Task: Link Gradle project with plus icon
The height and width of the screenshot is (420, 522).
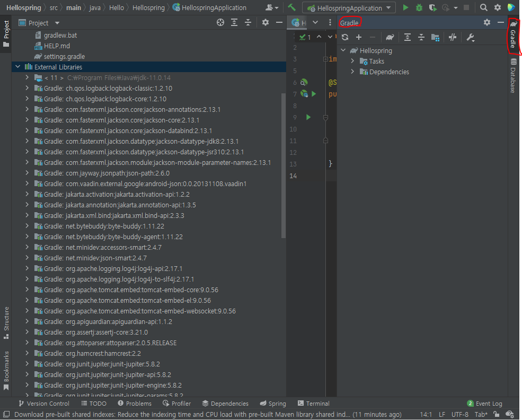Action: click(x=359, y=37)
